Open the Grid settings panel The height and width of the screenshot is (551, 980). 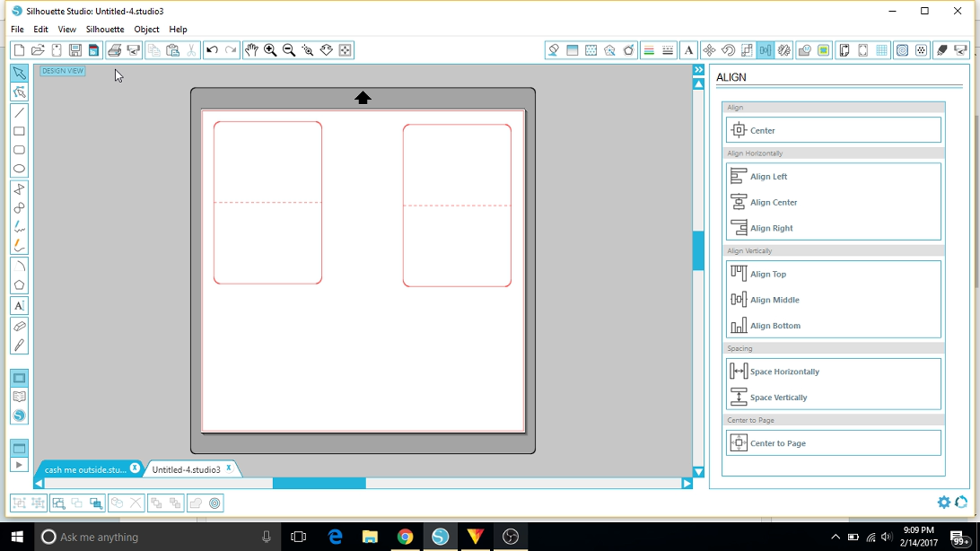coord(881,50)
